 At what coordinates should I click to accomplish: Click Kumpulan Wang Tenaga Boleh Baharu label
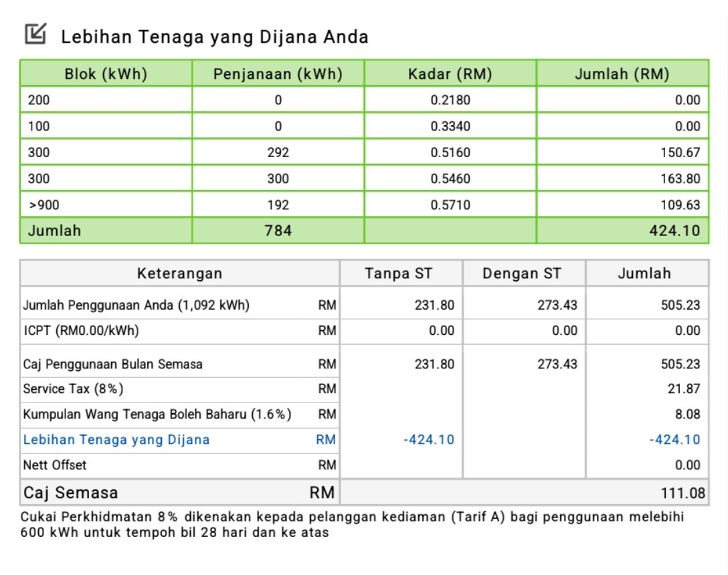point(157,415)
